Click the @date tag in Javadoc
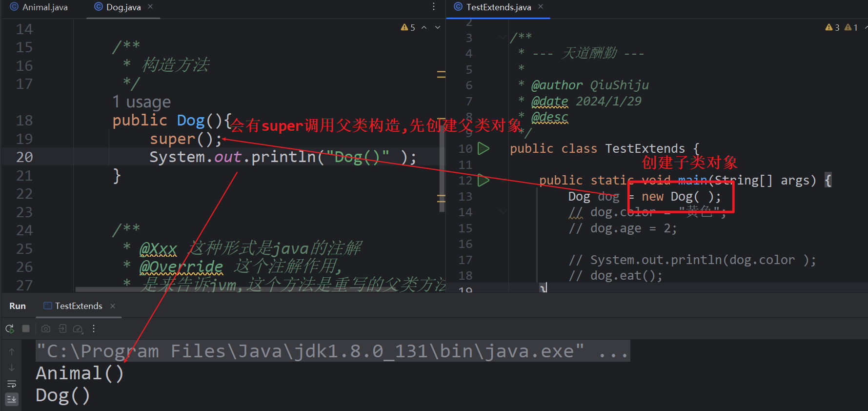The height and width of the screenshot is (411, 868). point(549,101)
